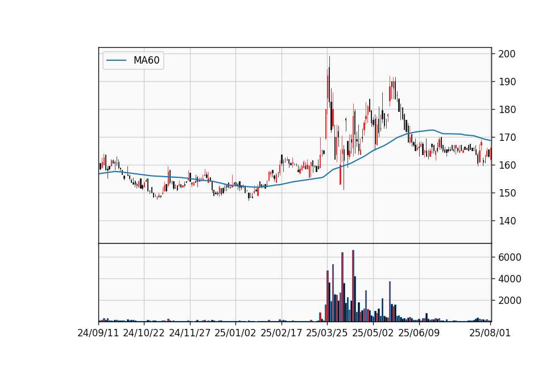The height and width of the screenshot is (392, 546).
Task: Click the 24/10/22 date label
Action: (x=144, y=333)
